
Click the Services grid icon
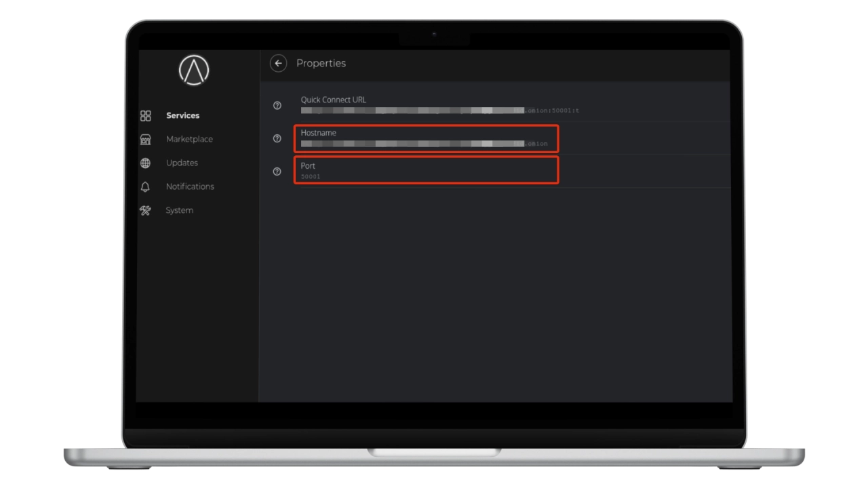point(145,116)
